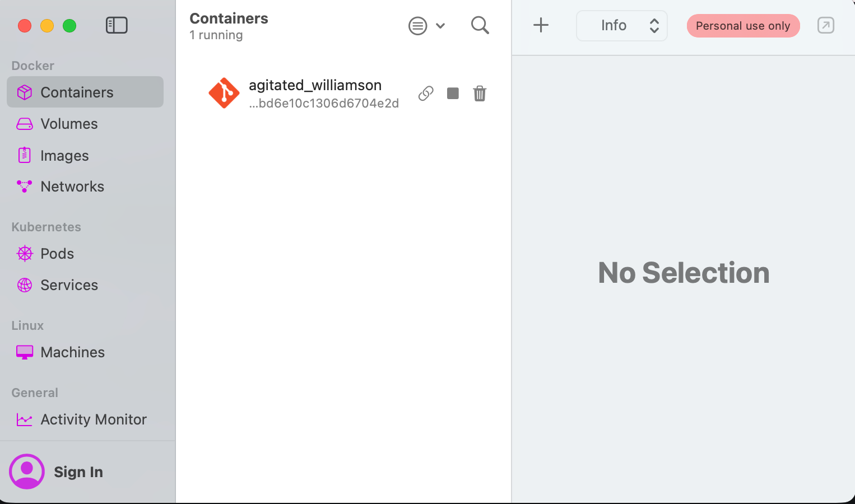The width and height of the screenshot is (855, 504).
Task: Click the user avatar icon
Action: click(27, 472)
